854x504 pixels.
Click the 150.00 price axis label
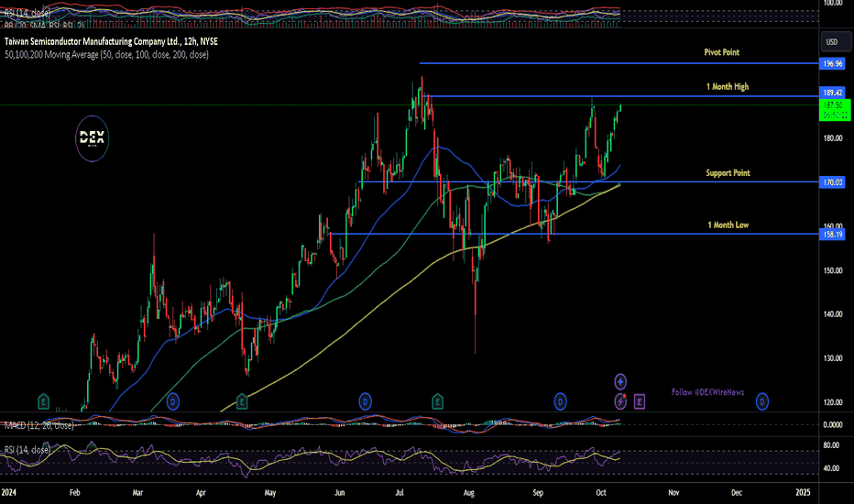pos(833,271)
